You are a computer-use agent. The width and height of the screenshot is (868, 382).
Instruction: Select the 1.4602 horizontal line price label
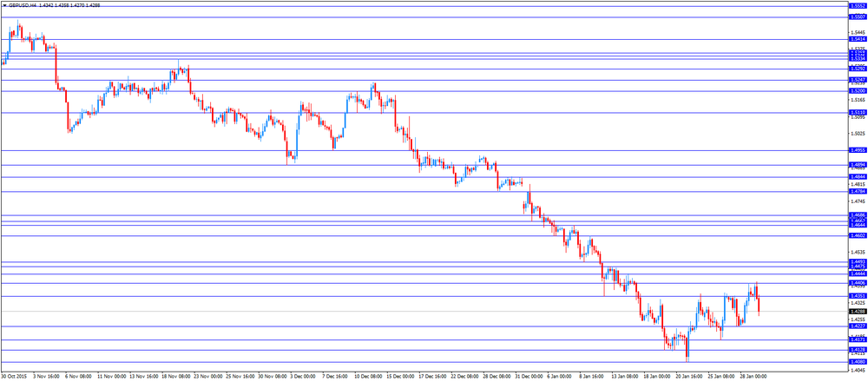(858, 236)
